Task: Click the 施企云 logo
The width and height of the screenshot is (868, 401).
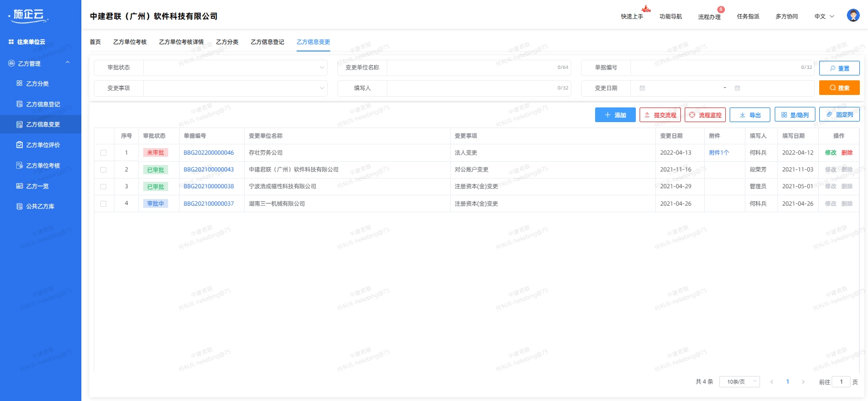Action: click(28, 15)
